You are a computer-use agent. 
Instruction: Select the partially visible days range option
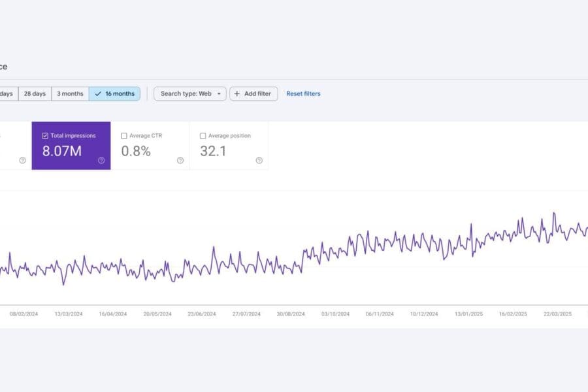coord(7,93)
